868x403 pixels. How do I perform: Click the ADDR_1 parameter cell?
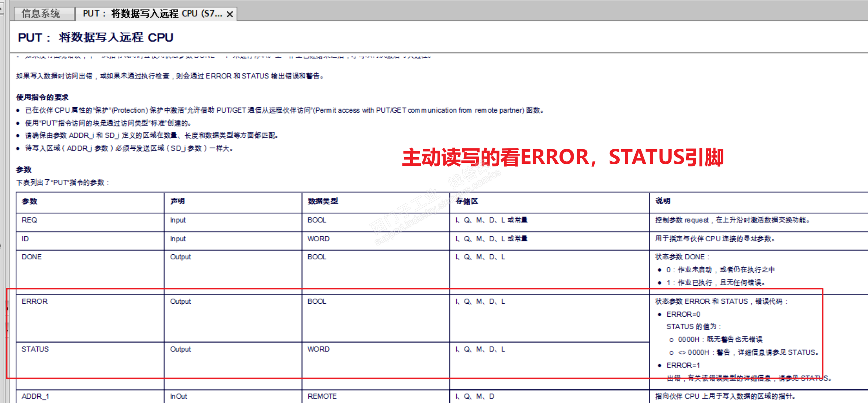[x=35, y=396]
